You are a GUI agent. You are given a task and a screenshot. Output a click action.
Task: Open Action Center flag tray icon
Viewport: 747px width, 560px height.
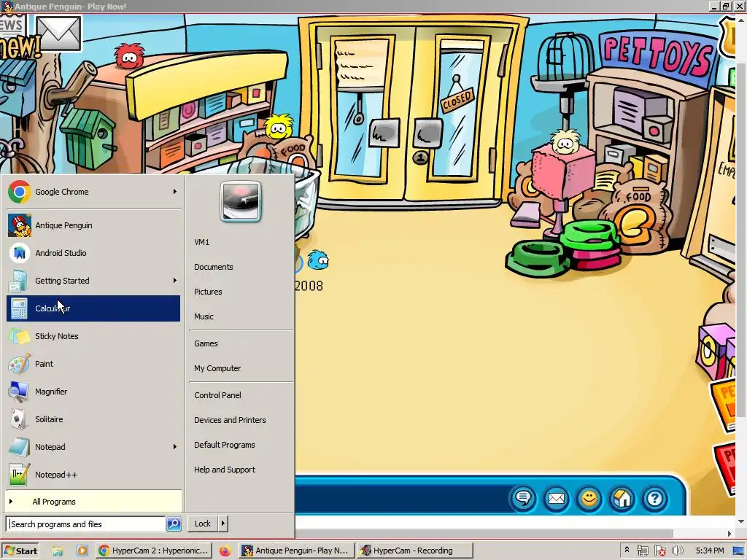659,551
